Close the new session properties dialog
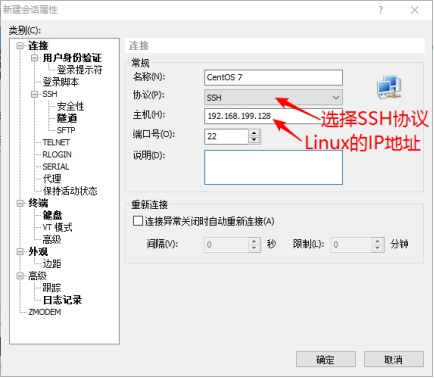 click(x=415, y=10)
